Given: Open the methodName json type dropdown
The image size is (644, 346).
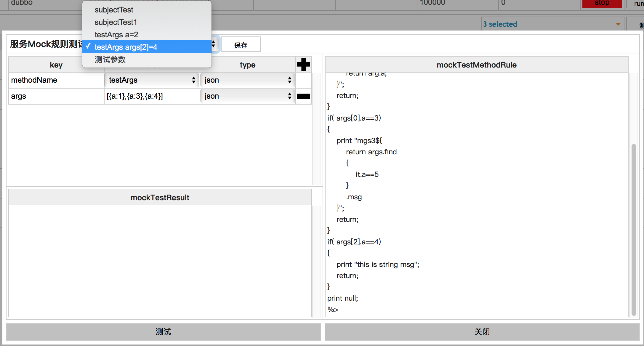Looking at the screenshot, I should pyautogui.click(x=248, y=80).
